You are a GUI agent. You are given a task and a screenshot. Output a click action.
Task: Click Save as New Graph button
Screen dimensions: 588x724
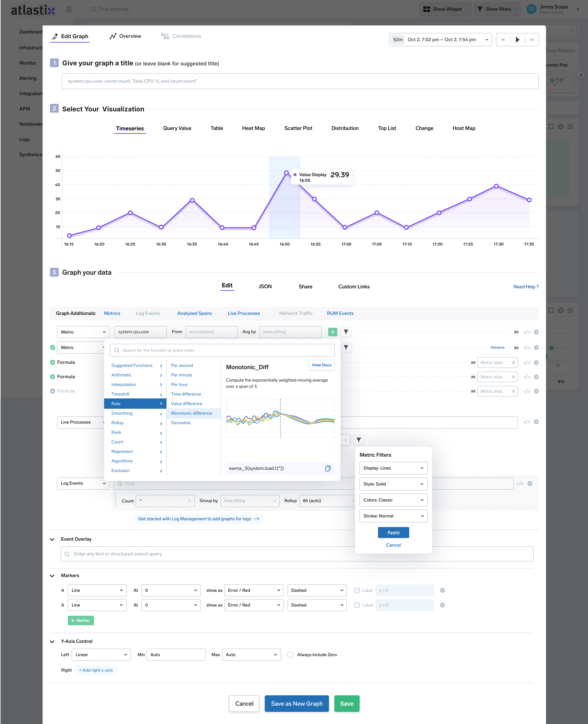pyautogui.click(x=296, y=704)
